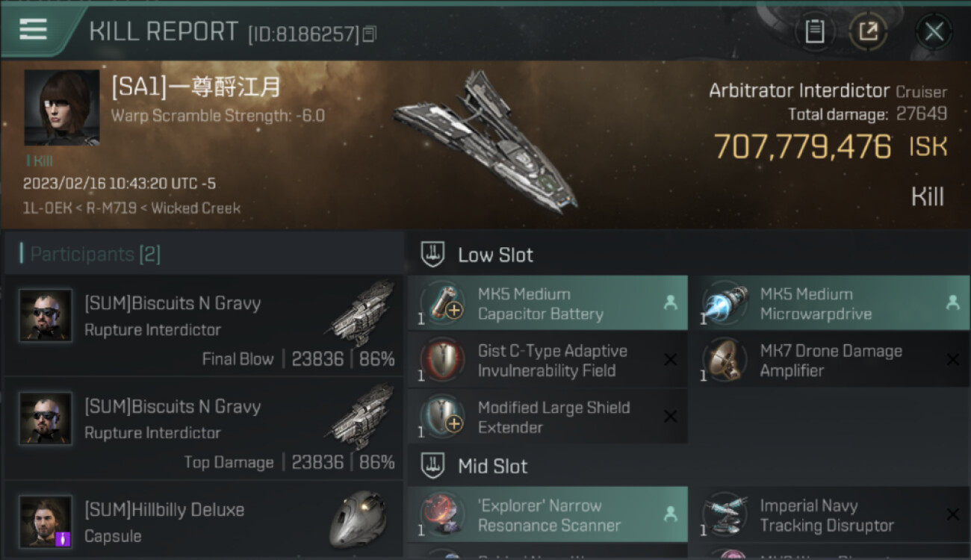971x560 pixels.
Task: Select 'Explorer' Narrow Resonance Scanner module
Action: [x=548, y=515]
